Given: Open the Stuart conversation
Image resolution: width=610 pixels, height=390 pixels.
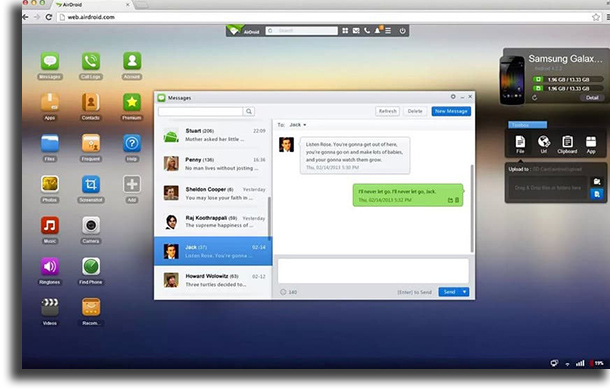Looking at the screenshot, I should [213, 135].
